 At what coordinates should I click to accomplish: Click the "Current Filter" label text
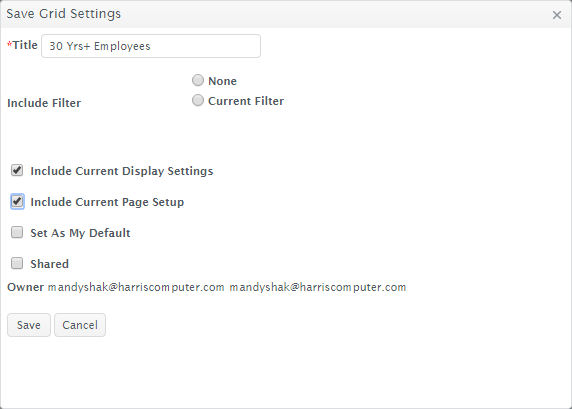(x=246, y=101)
